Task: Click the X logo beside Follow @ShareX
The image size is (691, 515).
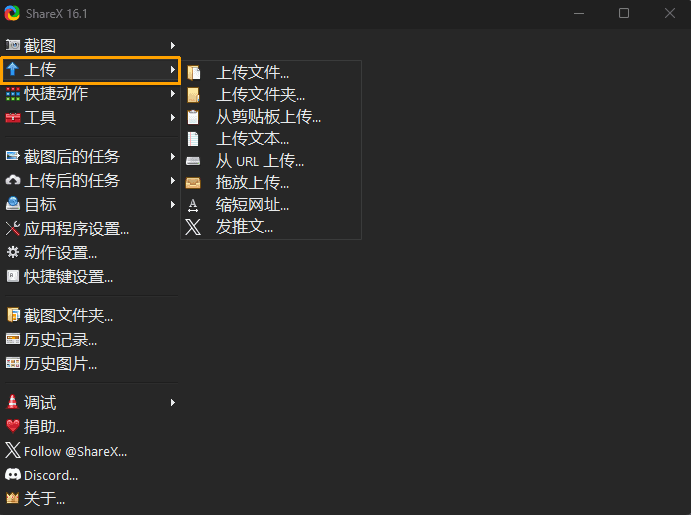Action: (x=13, y=450)
